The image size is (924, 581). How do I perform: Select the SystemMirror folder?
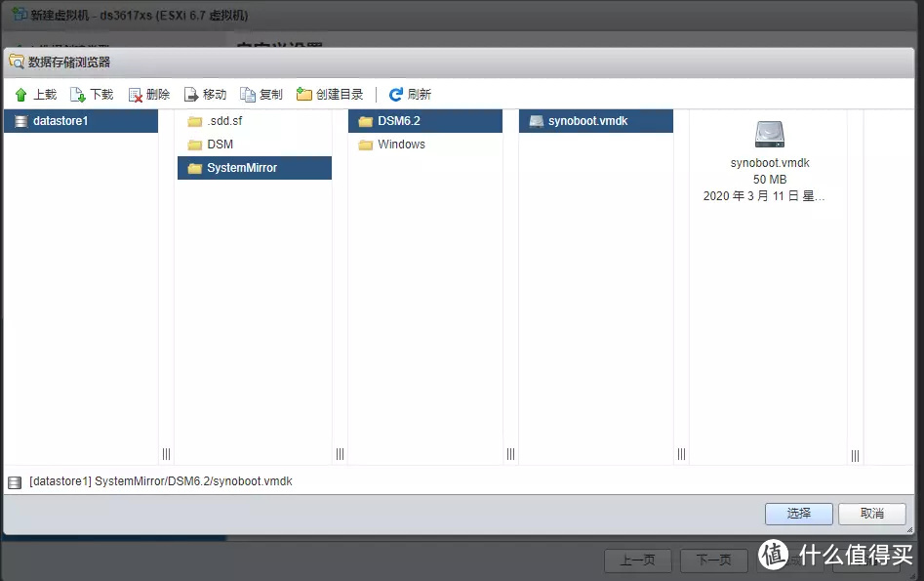(x=255, y=168)
